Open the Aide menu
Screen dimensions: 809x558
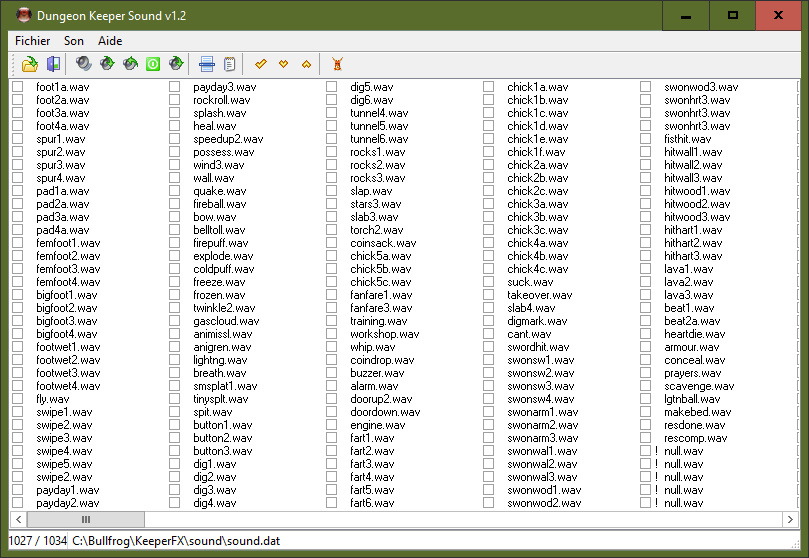coord(110,41)
